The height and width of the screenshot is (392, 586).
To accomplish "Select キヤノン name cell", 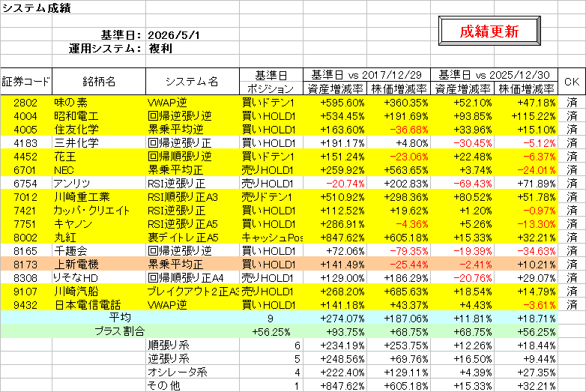I will point(73,224).
